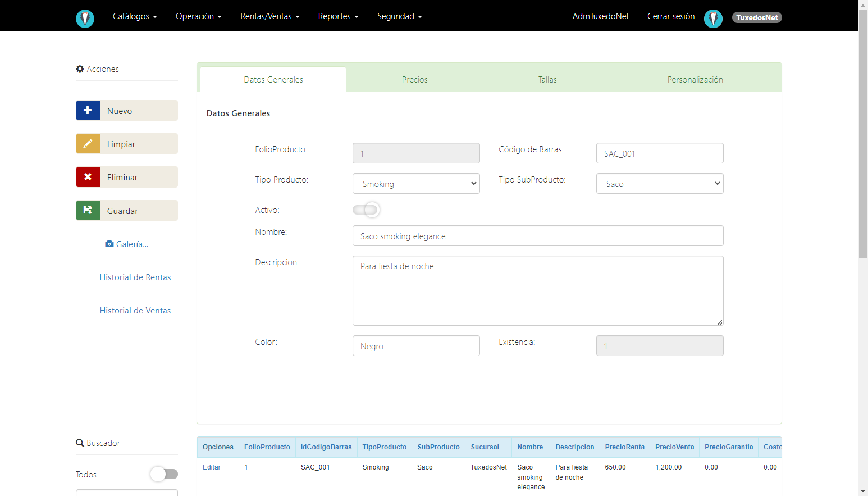Click the Color input field
868x496 pixels.
(x=416, y=346)
